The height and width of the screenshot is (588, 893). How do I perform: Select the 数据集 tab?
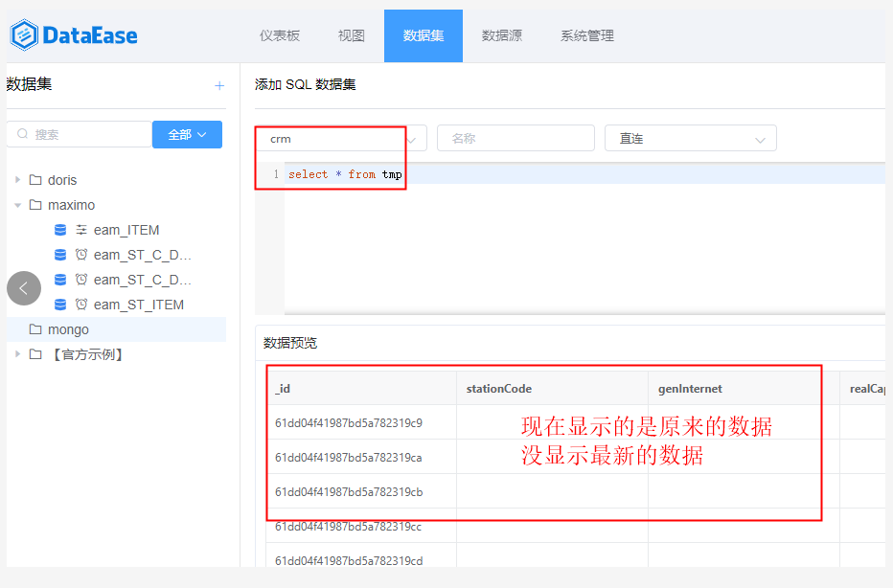tap(424, 35)
